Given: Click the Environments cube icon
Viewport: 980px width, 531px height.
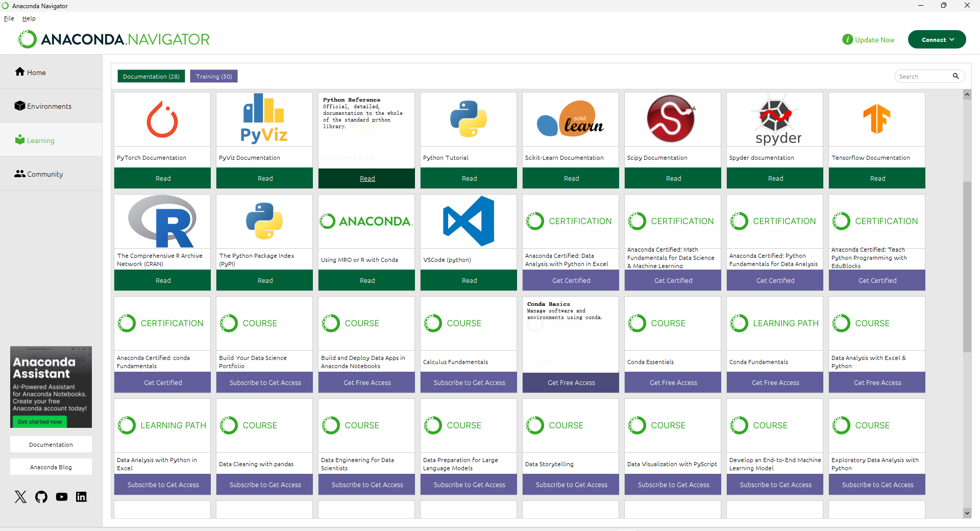Looking at the screenshot, I should pos(20,106).
